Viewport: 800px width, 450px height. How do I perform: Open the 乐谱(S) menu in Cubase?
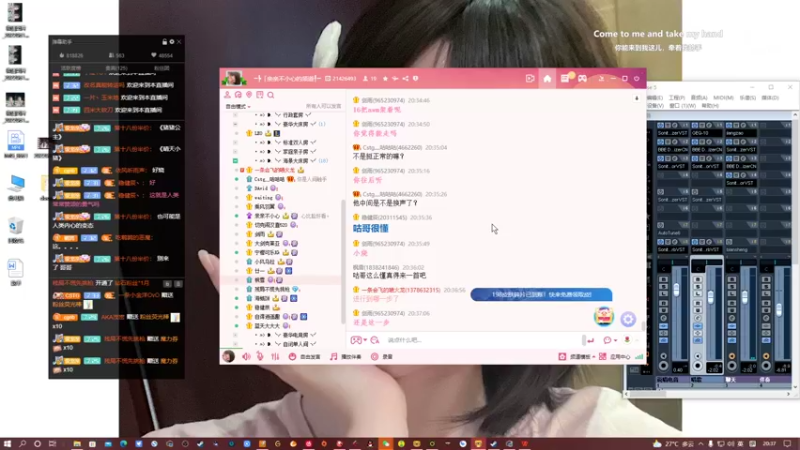pyautogui.click(x=747, y=97)
